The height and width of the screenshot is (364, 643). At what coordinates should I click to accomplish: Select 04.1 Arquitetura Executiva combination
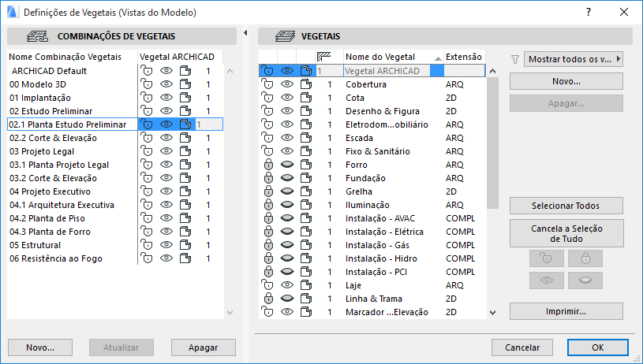tap(62, 205)
